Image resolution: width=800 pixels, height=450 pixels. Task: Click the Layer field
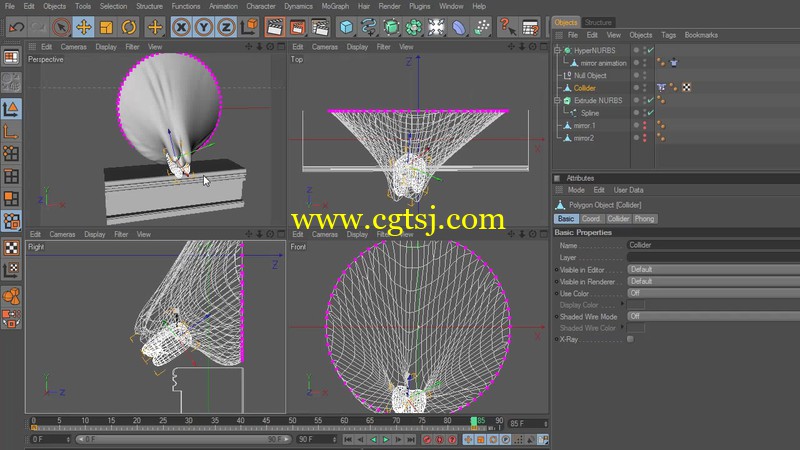713,257
